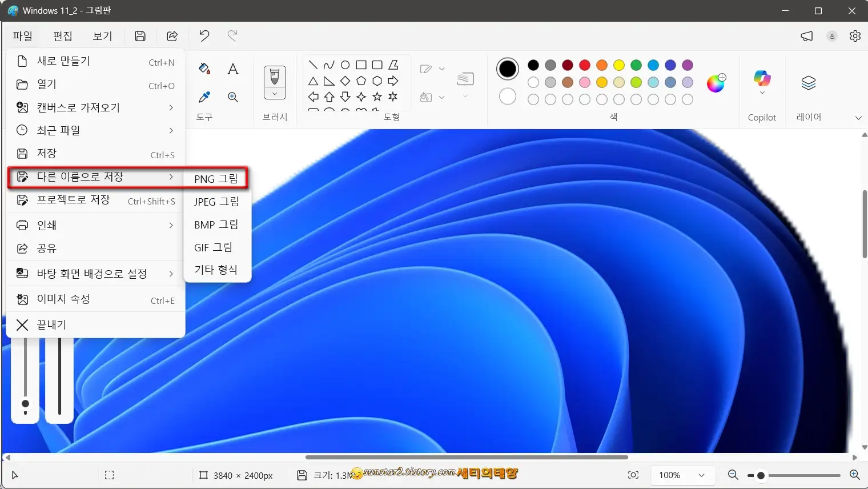Select the rectangle shape

pos(361,65)
